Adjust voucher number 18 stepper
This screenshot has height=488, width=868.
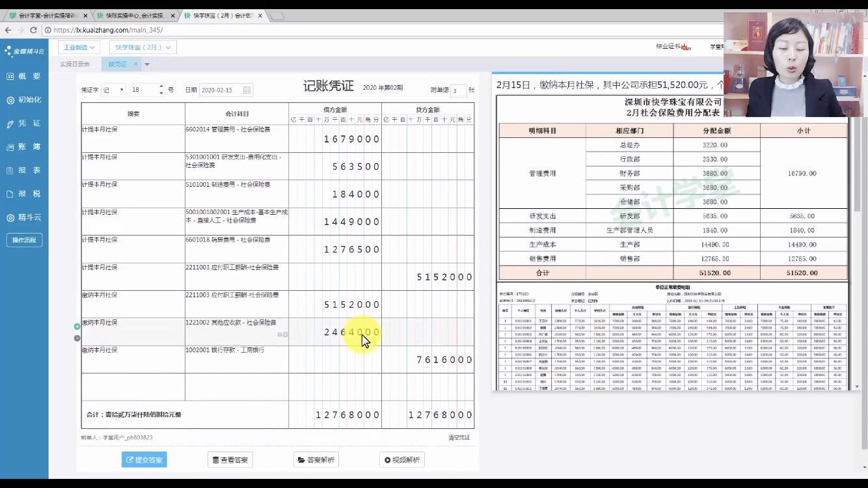tap(161, 90)
